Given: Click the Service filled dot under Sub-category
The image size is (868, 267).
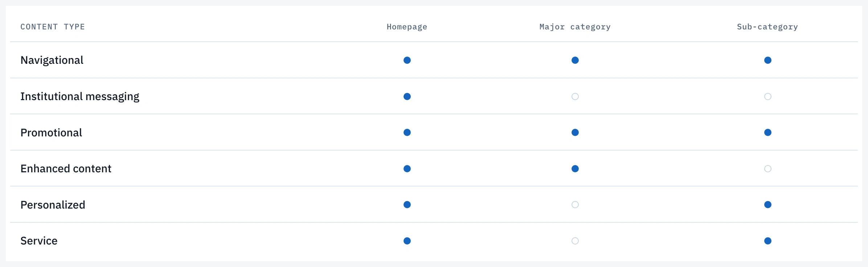Looking at the screenshot, I should pyautogui.click(x=768, y=241).
